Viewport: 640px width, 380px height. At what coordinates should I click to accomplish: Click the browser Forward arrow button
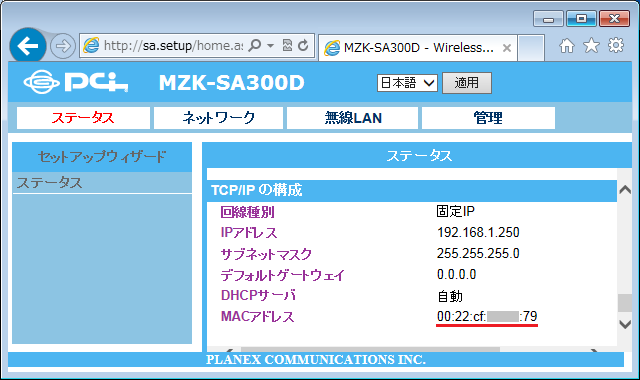pyautogui.click(x=63, y=46)
